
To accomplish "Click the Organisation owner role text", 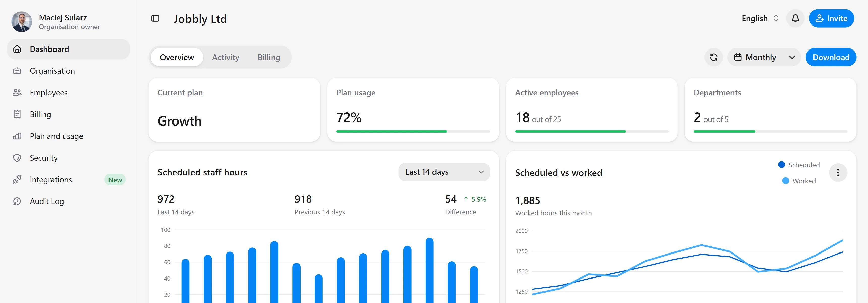I will pos(69,27).
